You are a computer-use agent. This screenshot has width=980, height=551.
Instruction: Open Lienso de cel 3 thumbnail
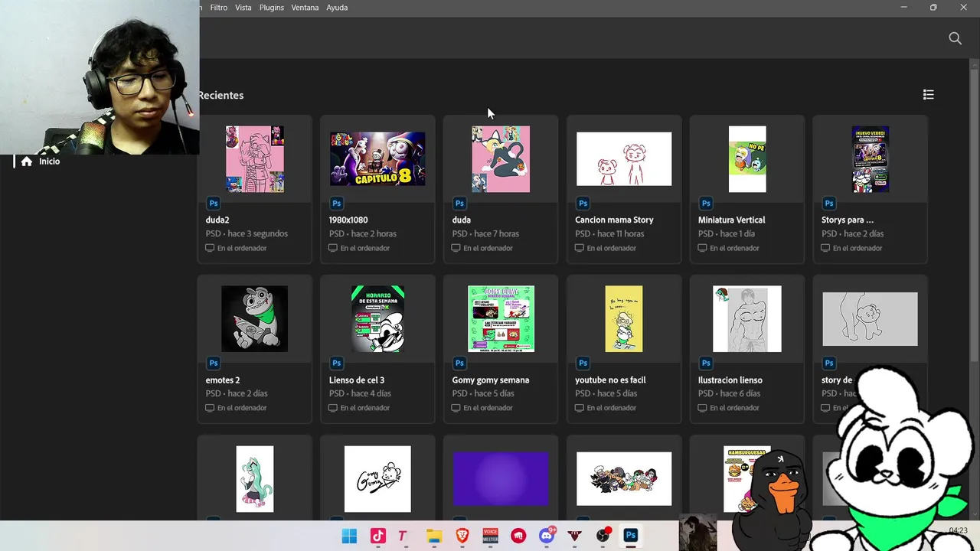click(x=377, y=319)
